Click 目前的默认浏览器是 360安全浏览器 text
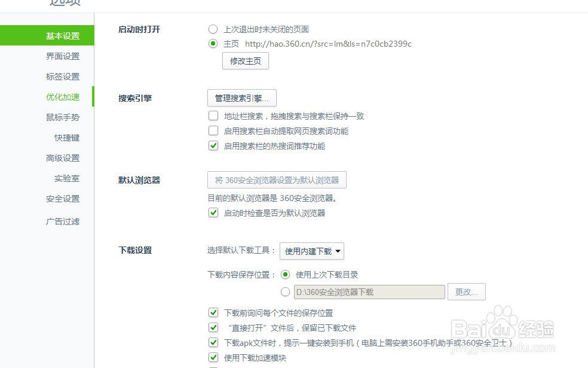Screen dimensions: 588x368 point(272,198)
